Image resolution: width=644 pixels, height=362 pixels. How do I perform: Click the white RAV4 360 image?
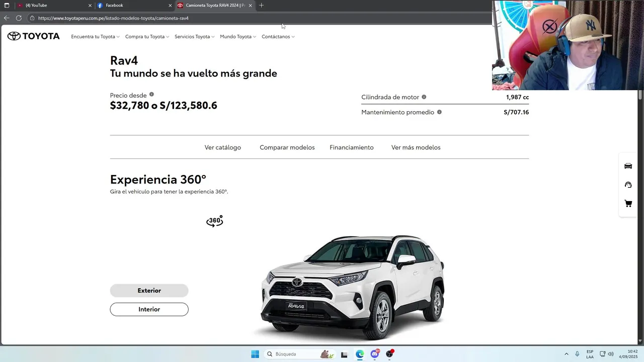pos(352,287)
